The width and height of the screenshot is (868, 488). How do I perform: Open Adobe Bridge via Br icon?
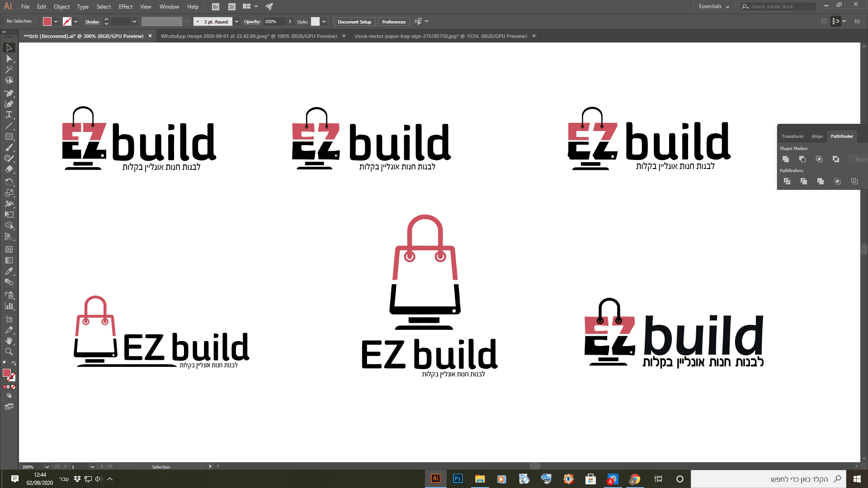tap(216, 7)
